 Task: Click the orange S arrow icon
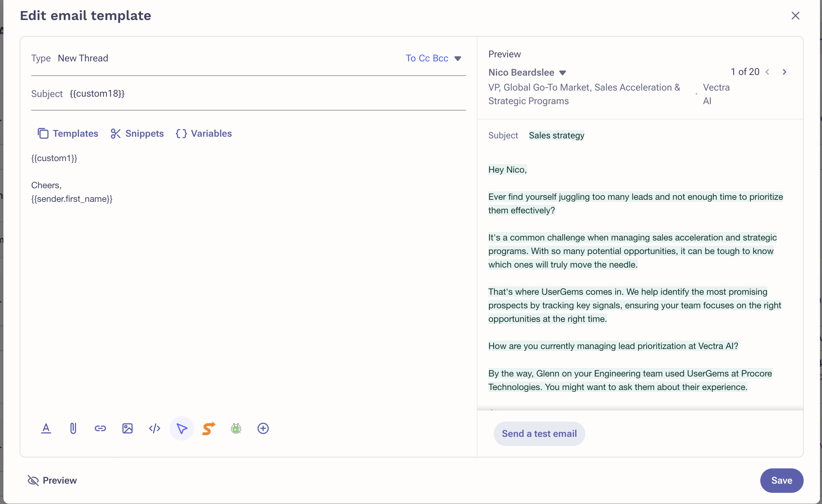click(209, 428)
